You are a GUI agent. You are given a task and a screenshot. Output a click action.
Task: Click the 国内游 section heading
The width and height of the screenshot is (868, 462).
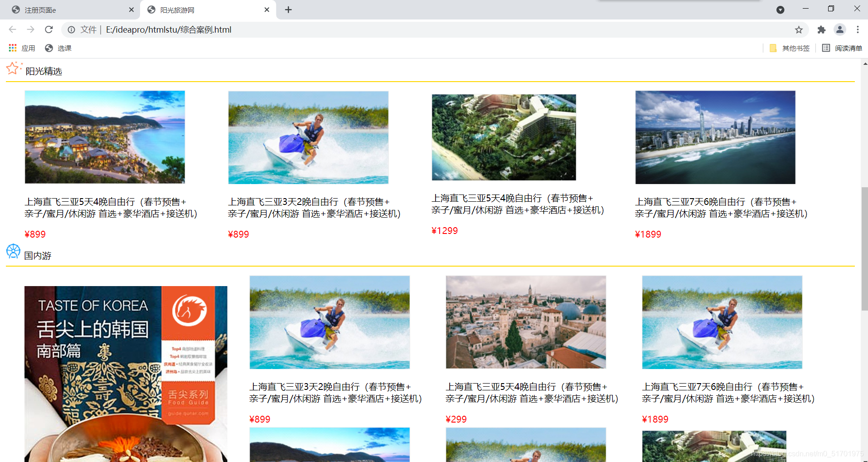(38, 256)
